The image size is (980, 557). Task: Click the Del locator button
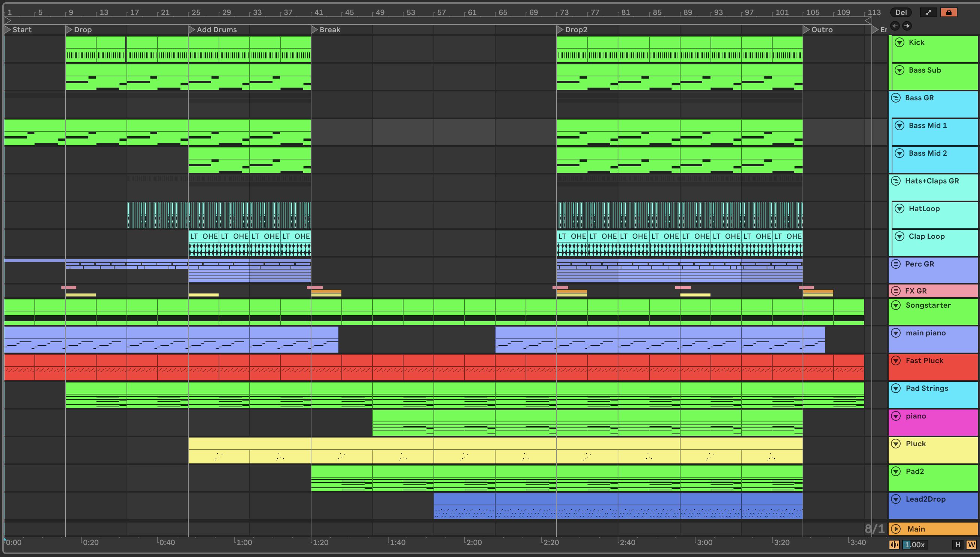[901, 12]
